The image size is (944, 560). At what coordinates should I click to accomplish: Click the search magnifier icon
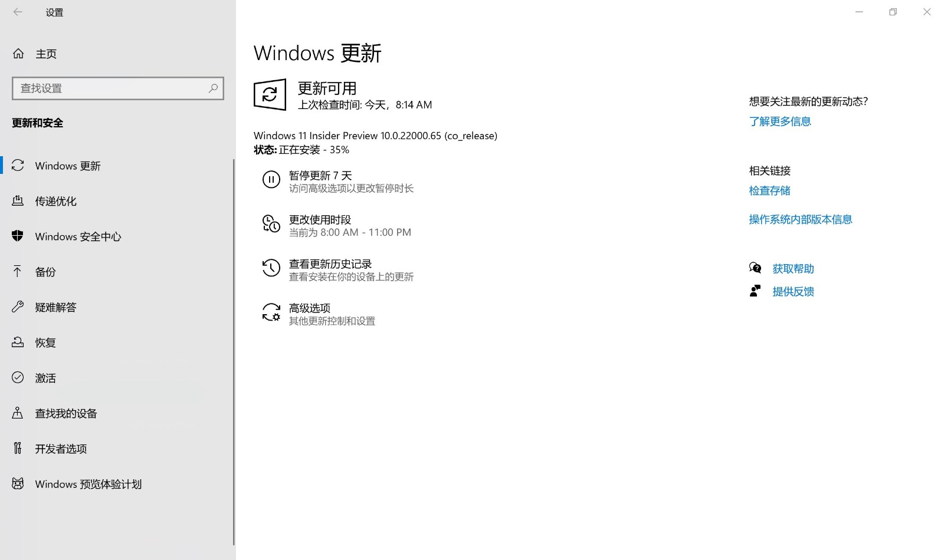[x=213, y=88]
